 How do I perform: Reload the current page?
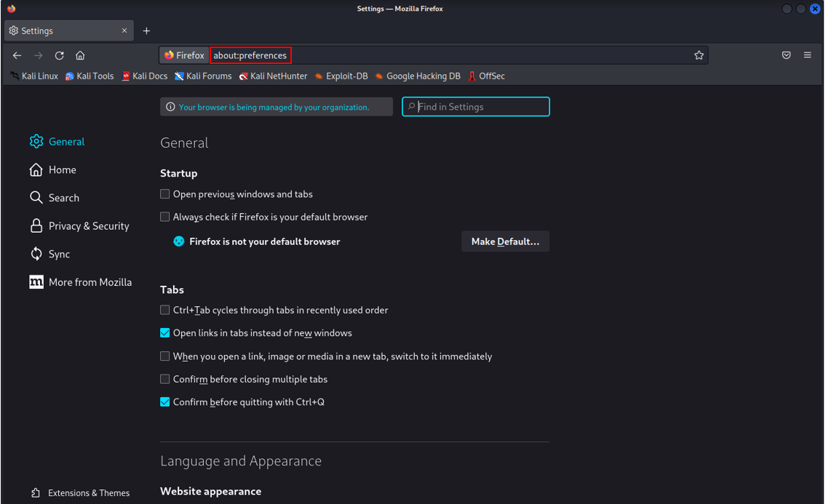60,55
